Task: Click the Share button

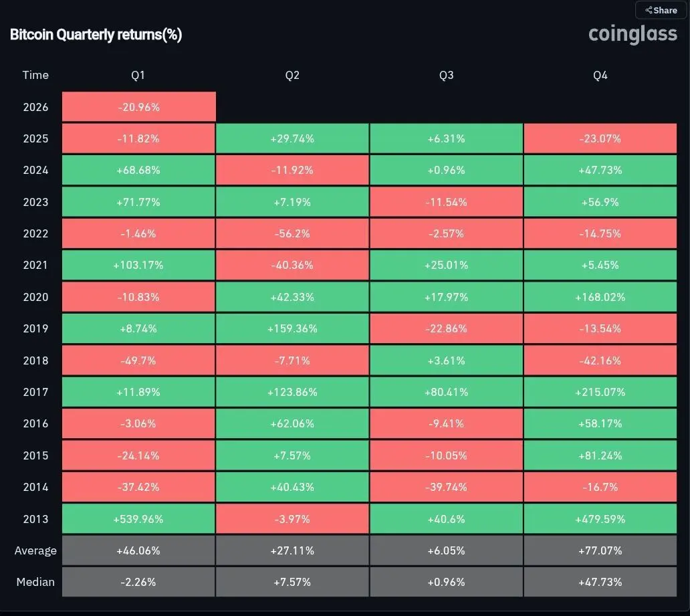Action: pos(661,10)
